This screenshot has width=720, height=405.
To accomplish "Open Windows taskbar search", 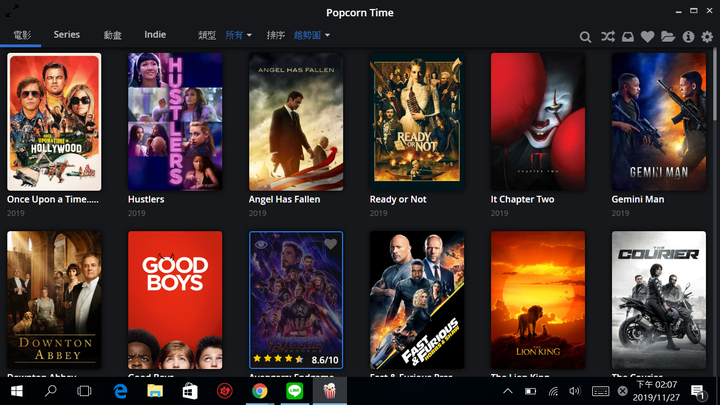I will point(51,391).
